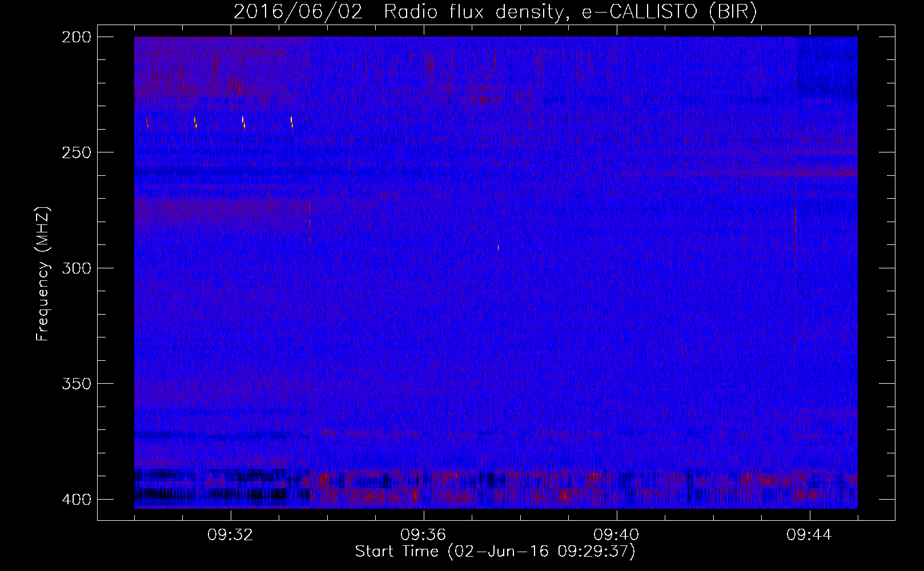
Task: Click the '400' frequency tick label
Action: [x=76, y=500]
